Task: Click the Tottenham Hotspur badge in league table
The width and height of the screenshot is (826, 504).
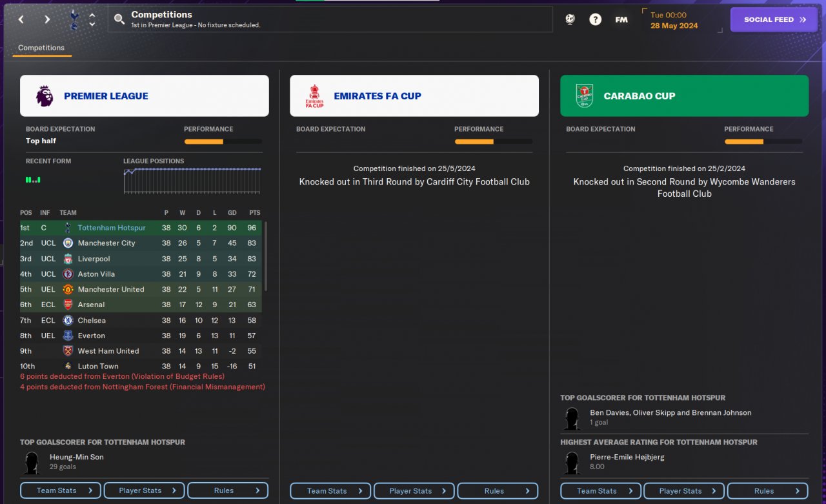Action: [68, 228]
